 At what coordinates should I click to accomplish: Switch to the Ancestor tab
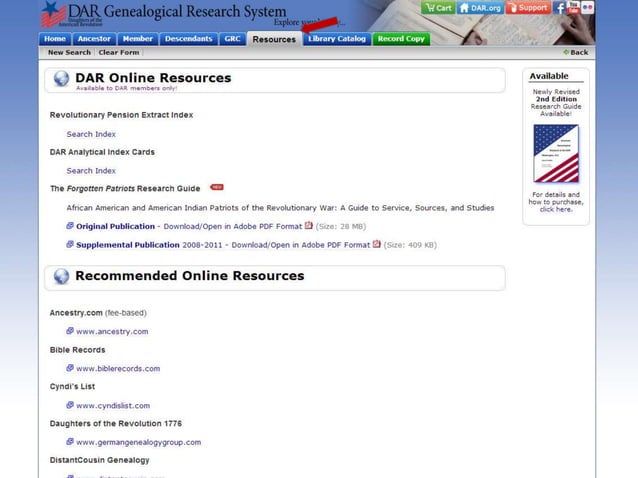[94, 39]
